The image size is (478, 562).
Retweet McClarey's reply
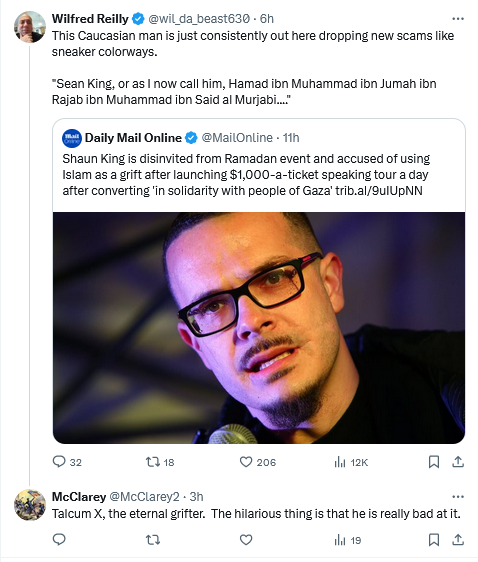click(153, 540)
